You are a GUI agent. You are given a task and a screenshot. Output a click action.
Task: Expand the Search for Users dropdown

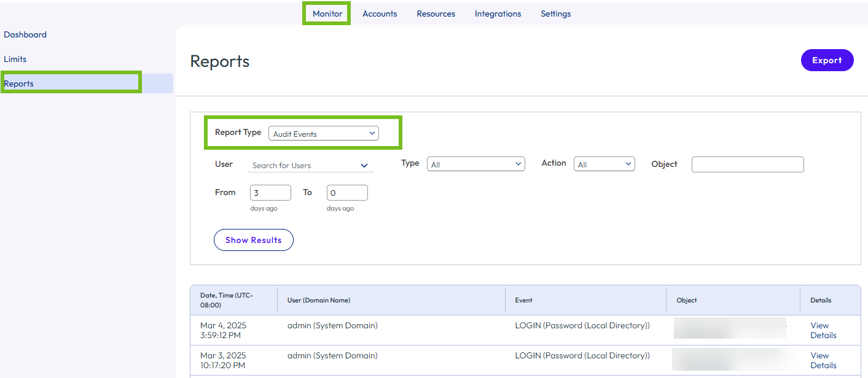click(x=310, y=165)
